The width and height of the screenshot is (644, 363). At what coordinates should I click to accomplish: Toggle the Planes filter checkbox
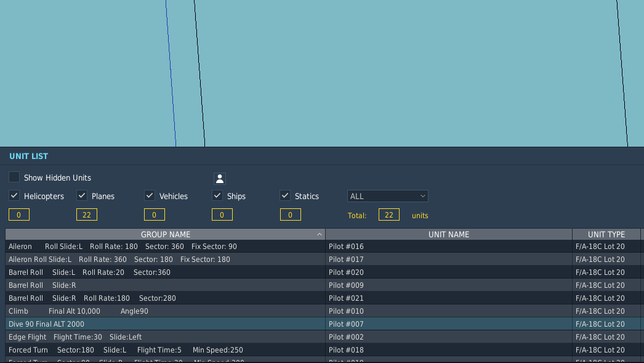tap(82, 196)
